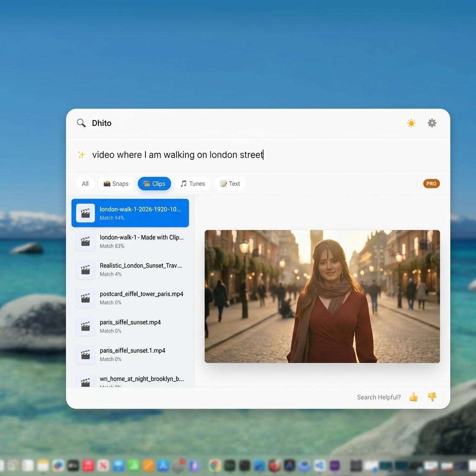Click the Match 83% label
Viewport: 476px width, 476px height.
point(112,246)
